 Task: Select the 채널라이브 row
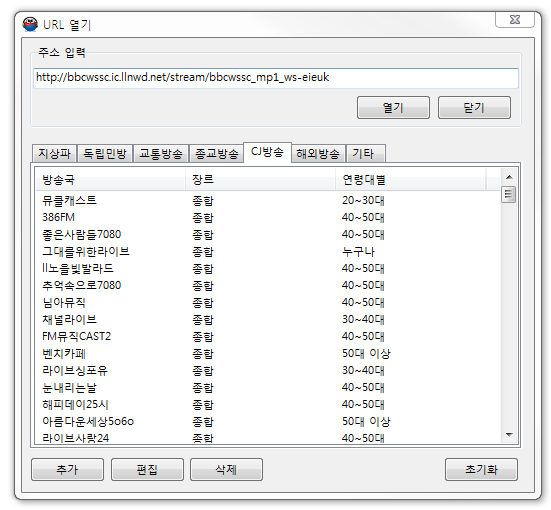[x=268, y=319]
